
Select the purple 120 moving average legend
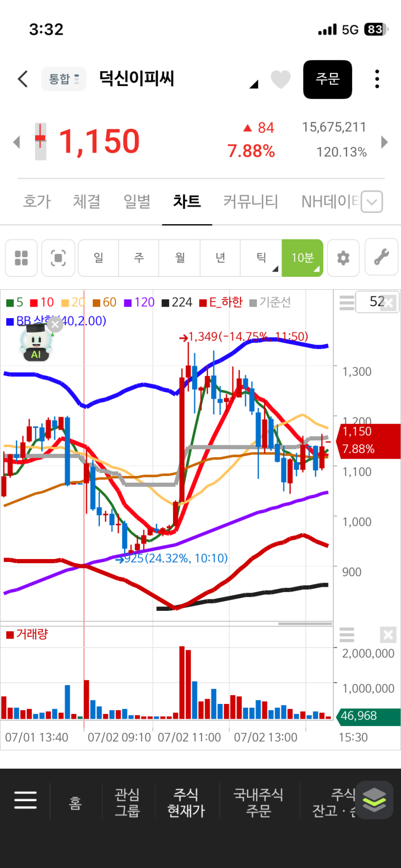tap(139, 302)
